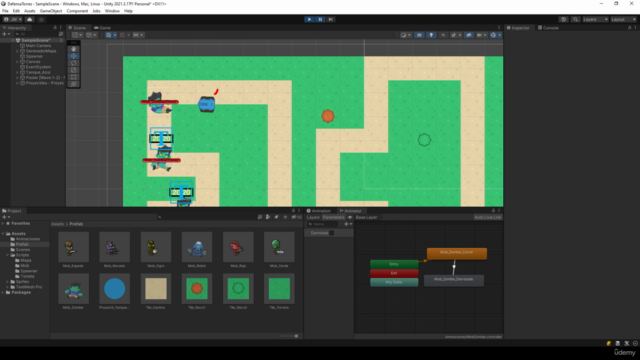Switch to the Console tab
This screenshot has height=360, width=640.
(x=548, y=28)
